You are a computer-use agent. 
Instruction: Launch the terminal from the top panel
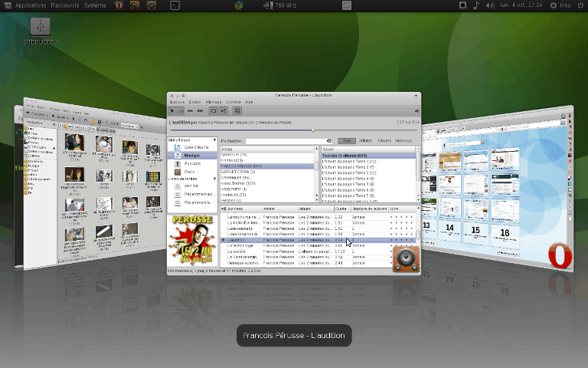175,5
